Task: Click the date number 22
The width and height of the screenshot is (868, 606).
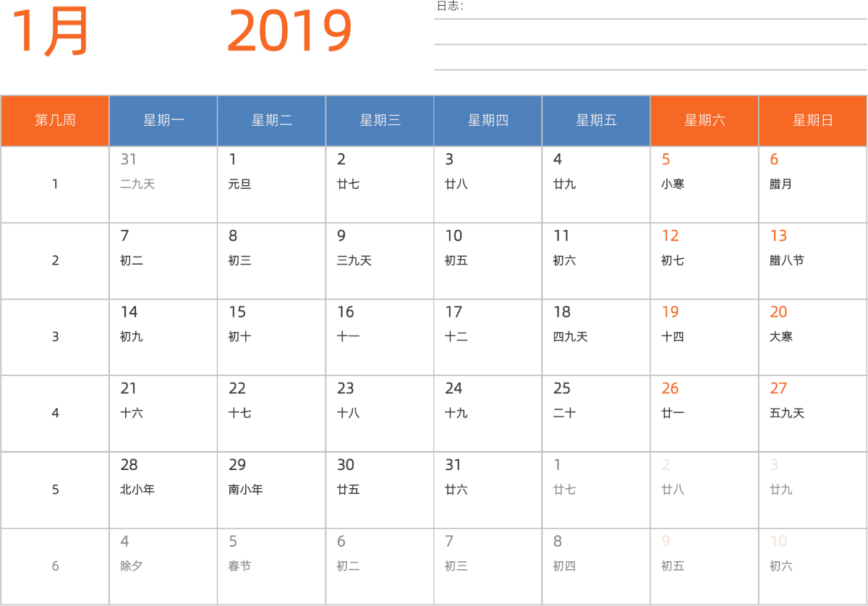Action: pyautogui.click(x=237, y=388)
